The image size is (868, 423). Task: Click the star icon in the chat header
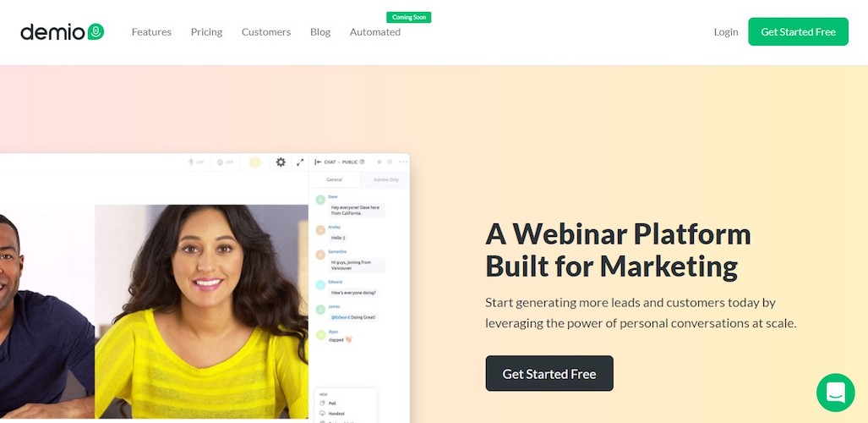pos(379,162)
